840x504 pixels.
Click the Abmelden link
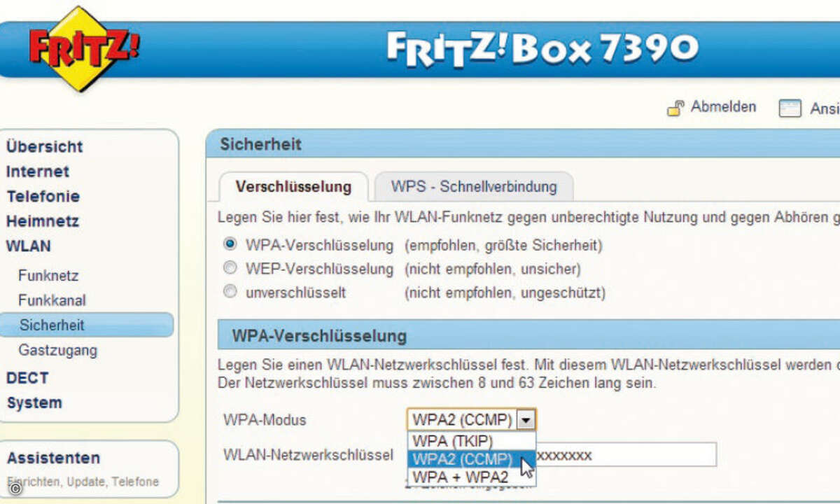724,107
